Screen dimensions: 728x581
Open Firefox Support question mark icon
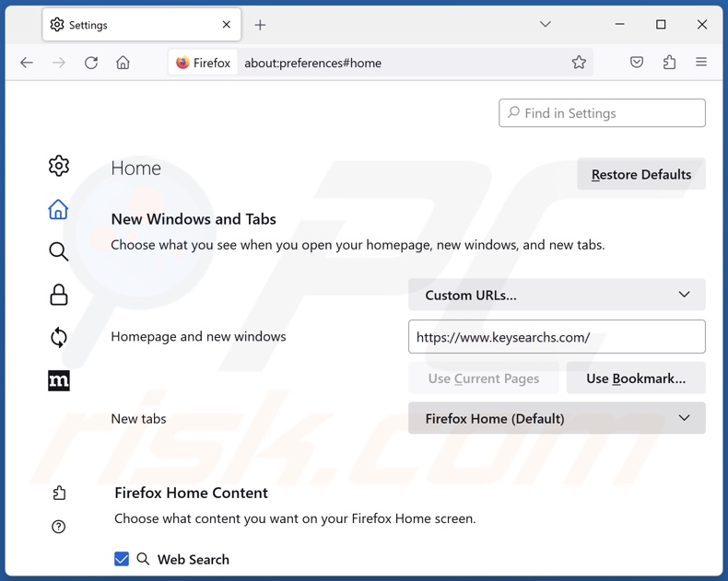point(58,527)
